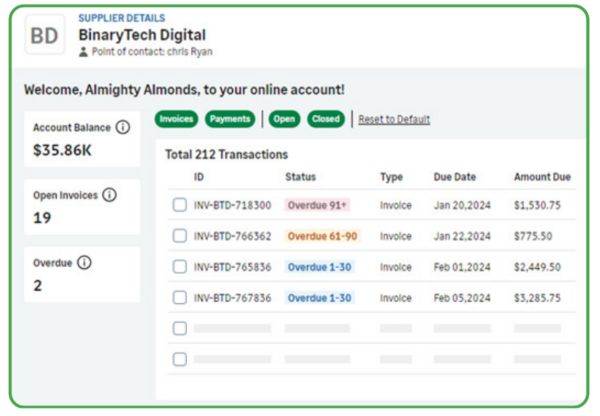
Task: Click the SUPPLIER DETAILS heading
Action: (122, 18)
